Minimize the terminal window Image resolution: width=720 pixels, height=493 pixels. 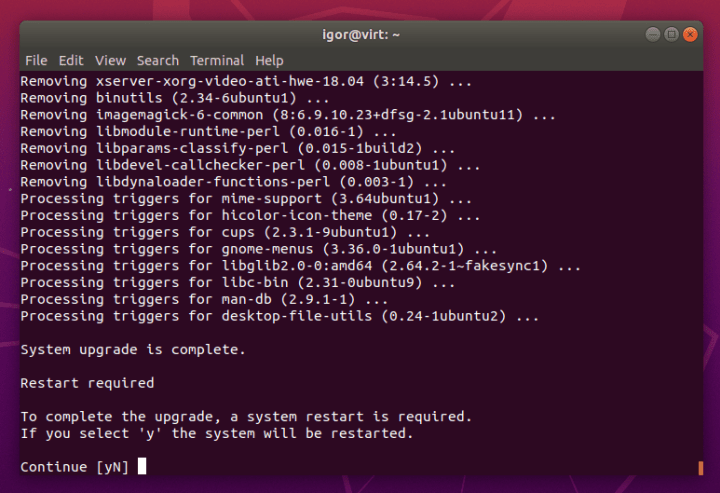tap(652, 34)
